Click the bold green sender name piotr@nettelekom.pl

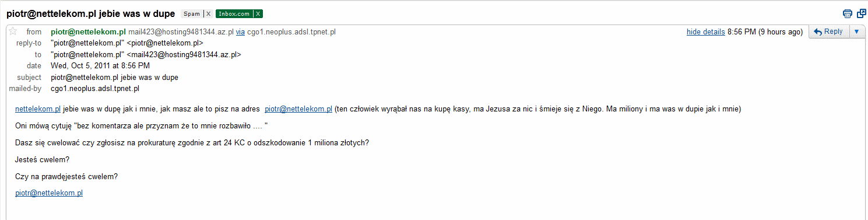click(x=89, y=32)
